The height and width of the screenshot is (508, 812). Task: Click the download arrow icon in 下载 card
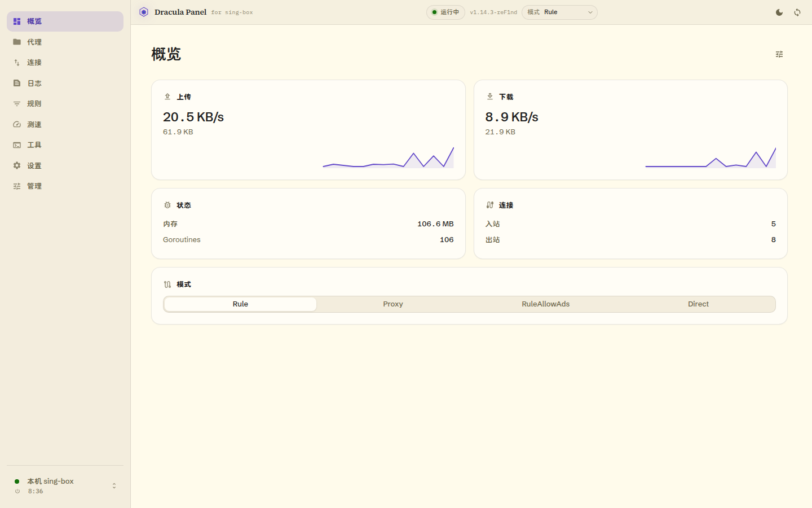(490, 97)
